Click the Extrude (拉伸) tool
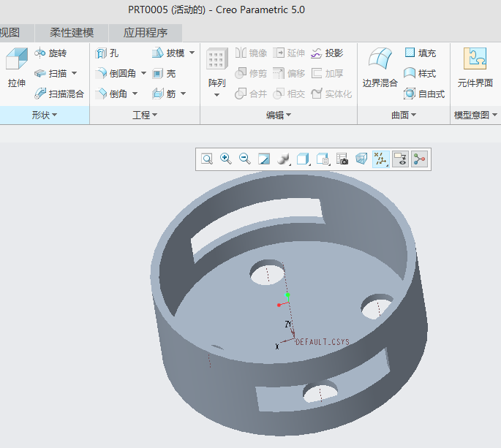The image size is (501, 448). click(16, 68)
